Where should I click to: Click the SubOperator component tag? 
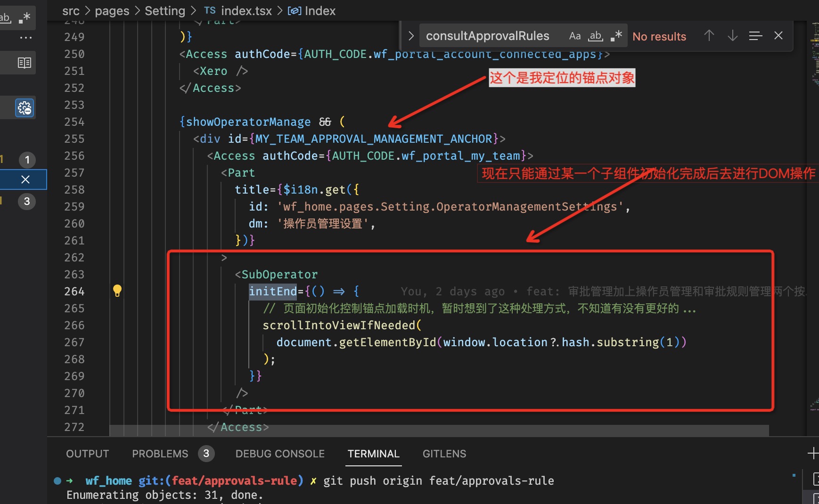[279, 275]
